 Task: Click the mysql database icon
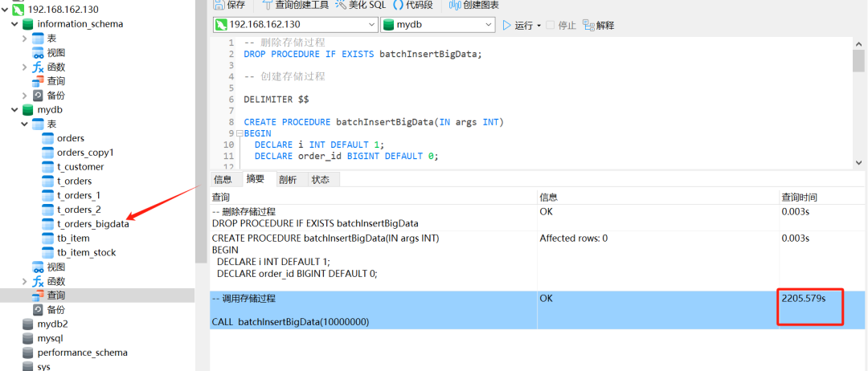[27, 338]
